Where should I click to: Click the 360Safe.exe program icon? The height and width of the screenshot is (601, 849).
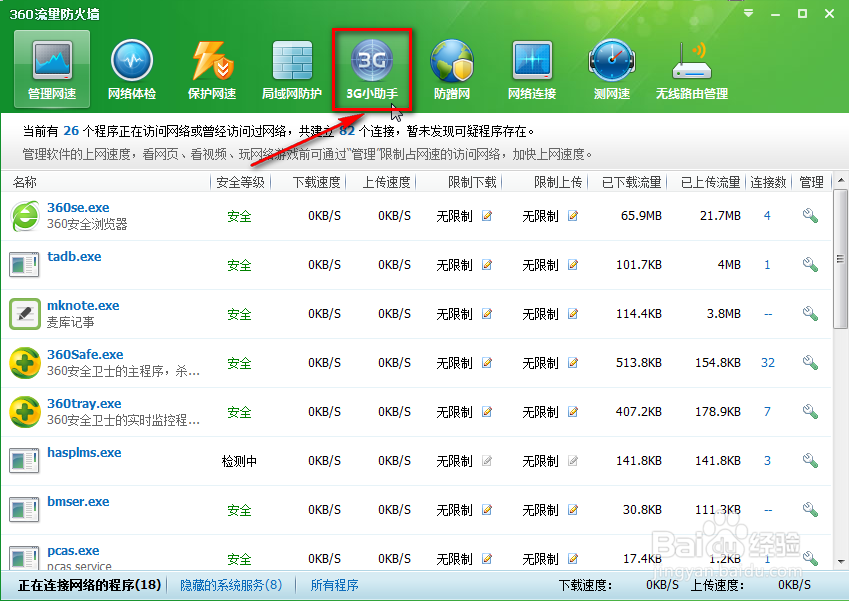(25, 363)
